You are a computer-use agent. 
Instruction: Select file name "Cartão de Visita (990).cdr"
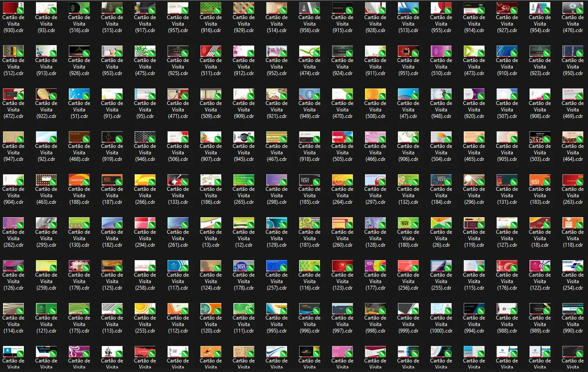point(573,324)
